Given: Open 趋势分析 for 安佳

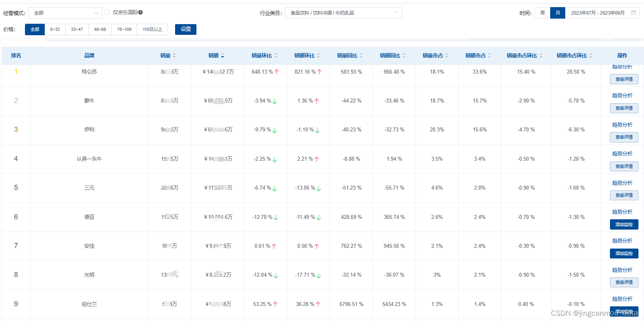Looking at the screenshot, I should point(622,241).
